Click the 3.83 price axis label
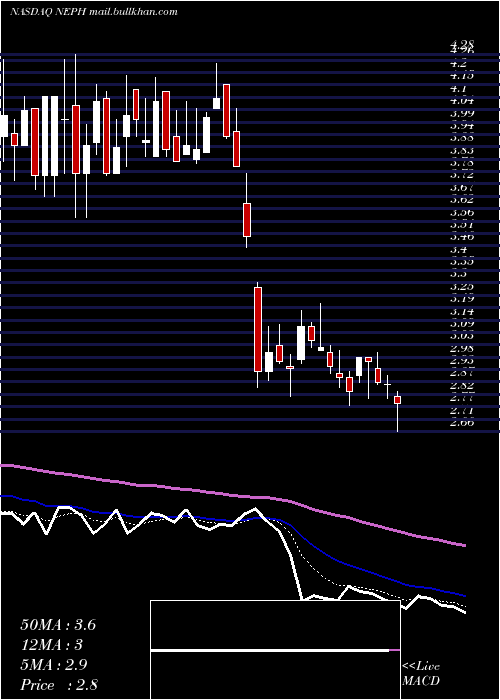Viewport: 500px width, 700px height. click(462, 150)
